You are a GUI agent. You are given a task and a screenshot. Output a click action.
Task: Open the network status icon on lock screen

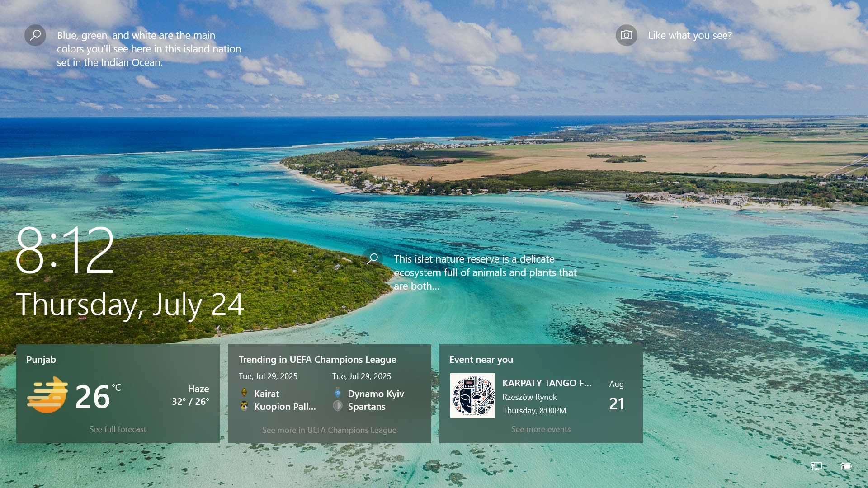pos(816,466)
